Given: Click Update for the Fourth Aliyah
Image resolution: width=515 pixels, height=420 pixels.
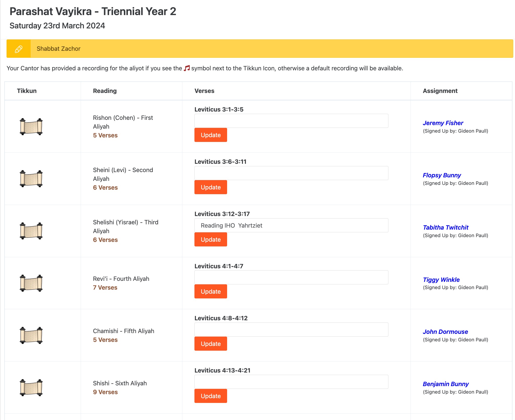Looking at the screenshot, I should pos(211,291).
